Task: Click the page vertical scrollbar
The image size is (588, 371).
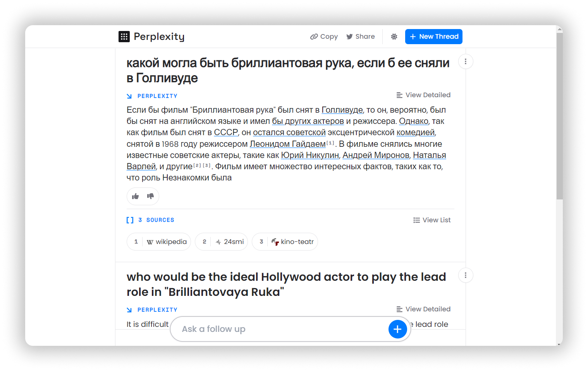Action: coord(559,116)
